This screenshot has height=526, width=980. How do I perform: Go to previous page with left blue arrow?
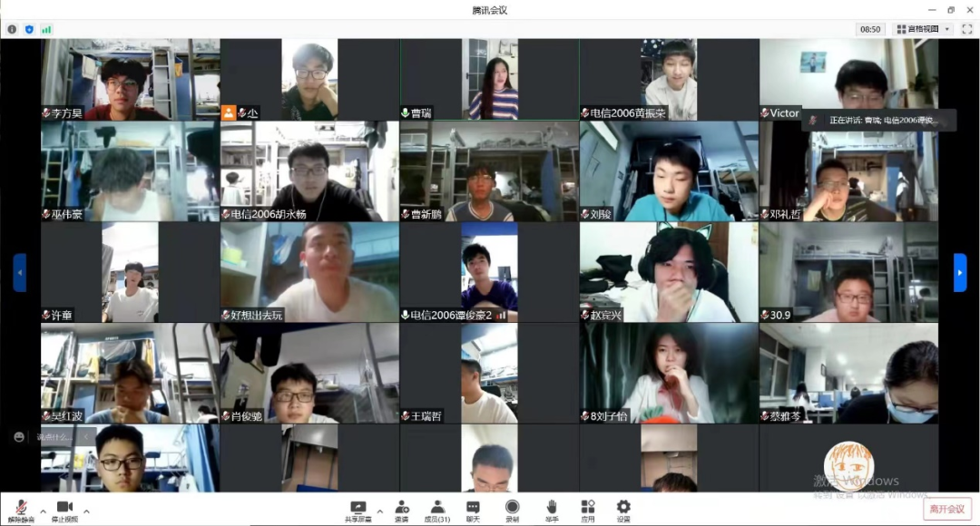pyautogui.click(x=20, y=272)
